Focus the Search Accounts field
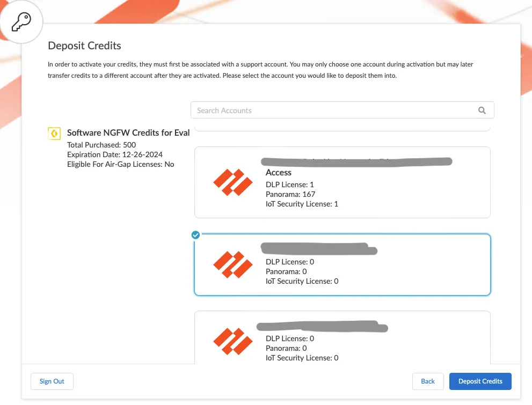This screenshot has height=405, width=532. [x=342, y=110]
